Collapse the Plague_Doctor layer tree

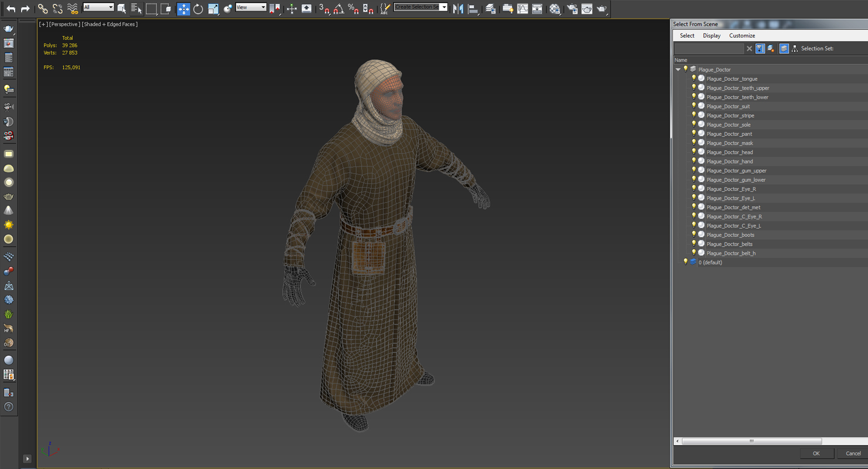coord(678,69)
